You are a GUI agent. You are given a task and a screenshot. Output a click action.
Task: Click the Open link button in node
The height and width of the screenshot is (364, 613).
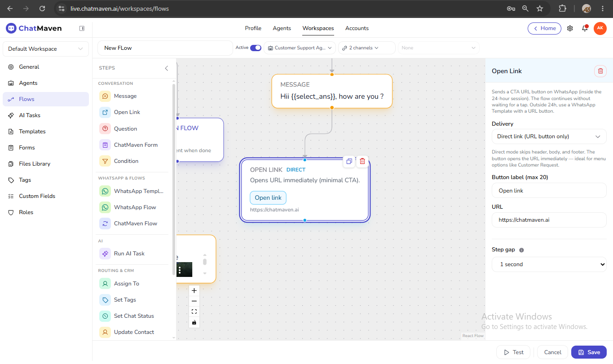(268, 197)
